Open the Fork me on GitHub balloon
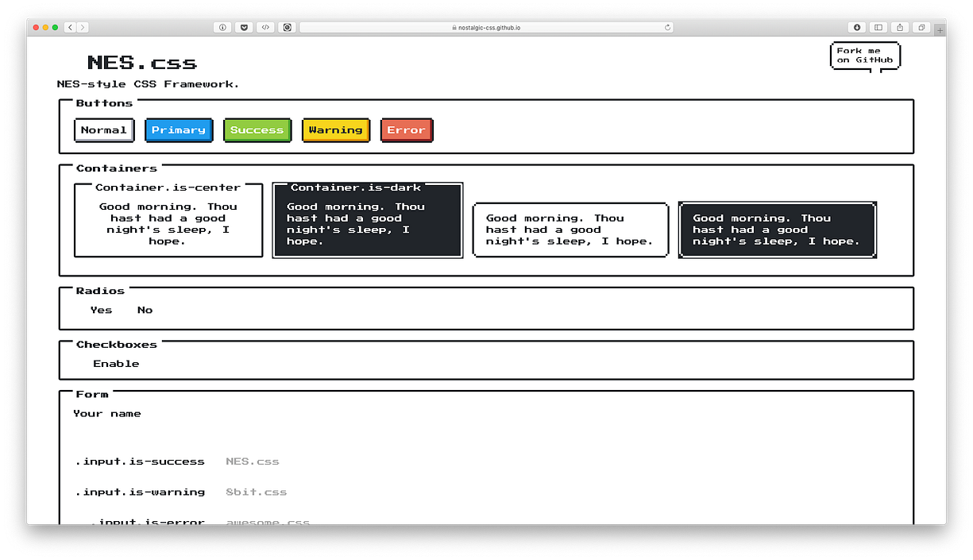Screen dimensions: 973x560 coord(865,56)
